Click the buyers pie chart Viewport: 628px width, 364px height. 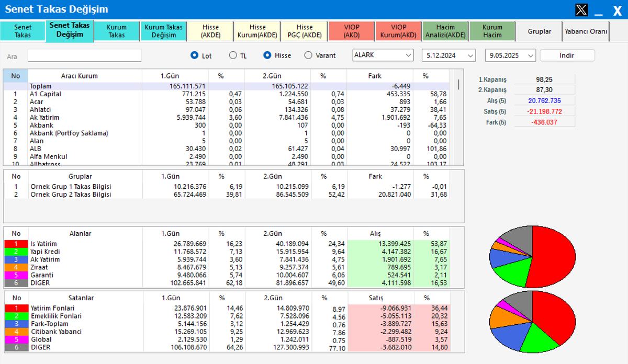click(x=532, y=257)
